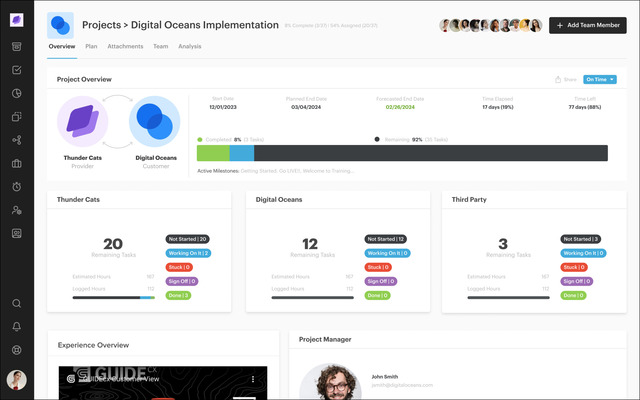Switch to the Plan tab
Image resolution: width=640 pixels, height=400 pixels.
(91, 47)
